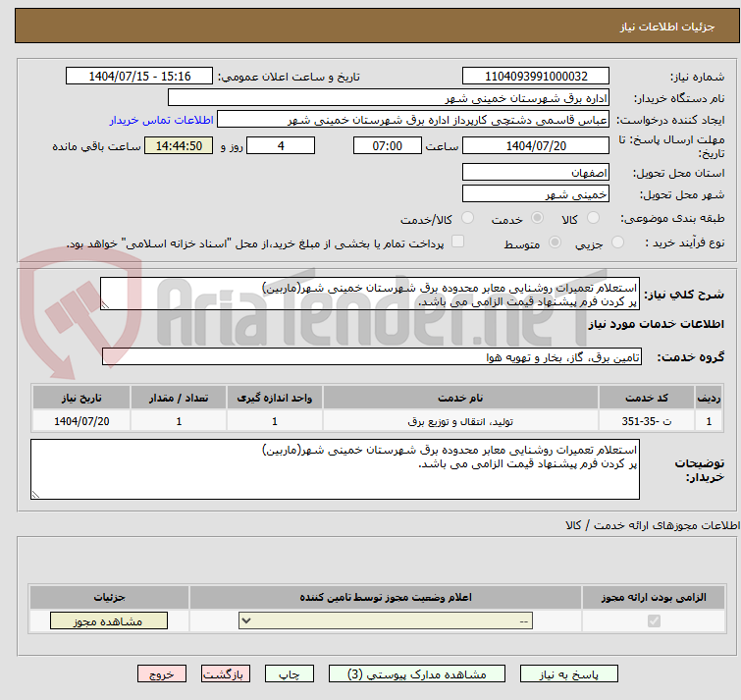741x700 pixels.
Task: Click the remaining time field 14:44:50
Action: (179, 146)
